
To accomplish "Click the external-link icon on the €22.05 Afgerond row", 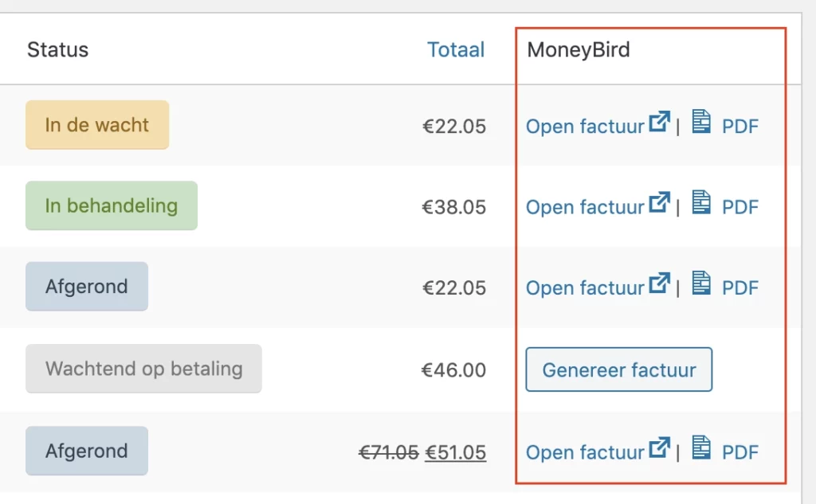I will 659,283.
